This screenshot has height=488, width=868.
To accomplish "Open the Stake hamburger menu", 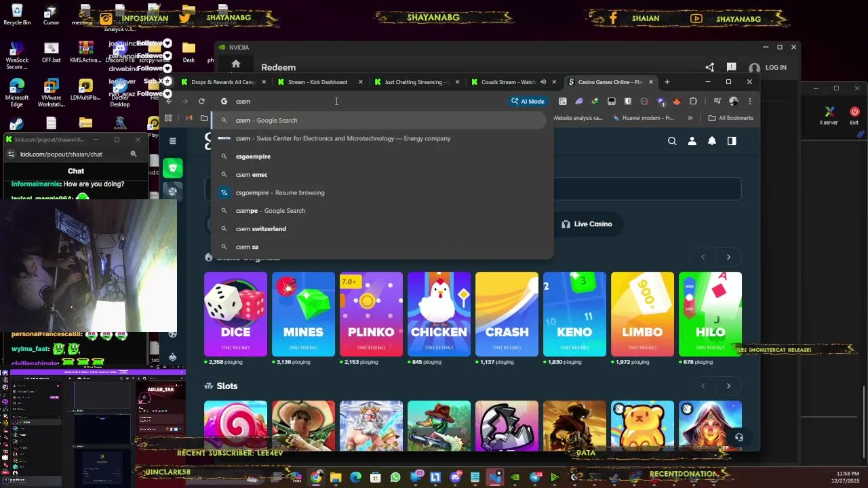I will click(173, 141).
